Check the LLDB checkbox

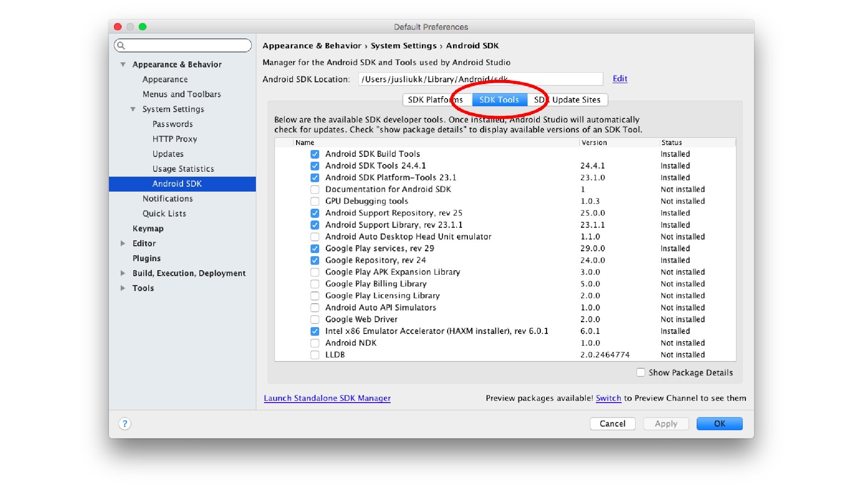click(315, 355)
